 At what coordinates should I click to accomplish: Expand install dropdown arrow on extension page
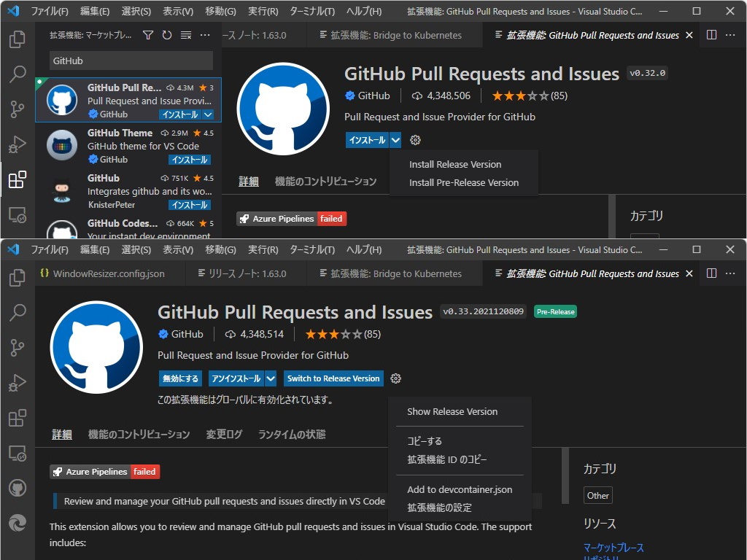coord(395,140)
